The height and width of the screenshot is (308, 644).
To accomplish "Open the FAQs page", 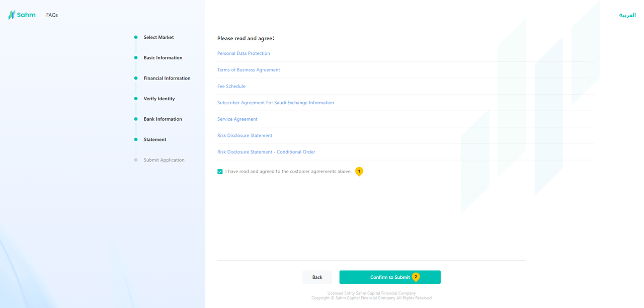I will pos(52,15).
